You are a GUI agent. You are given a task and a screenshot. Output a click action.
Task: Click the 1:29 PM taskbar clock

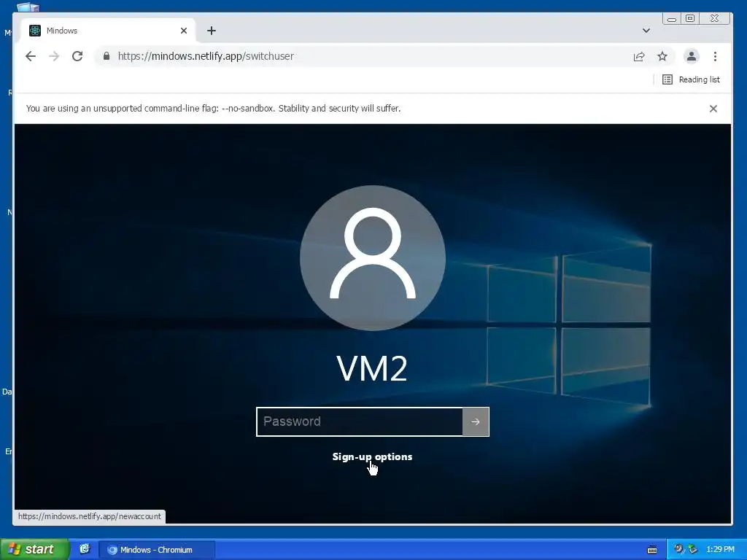(x=720, y=549)
